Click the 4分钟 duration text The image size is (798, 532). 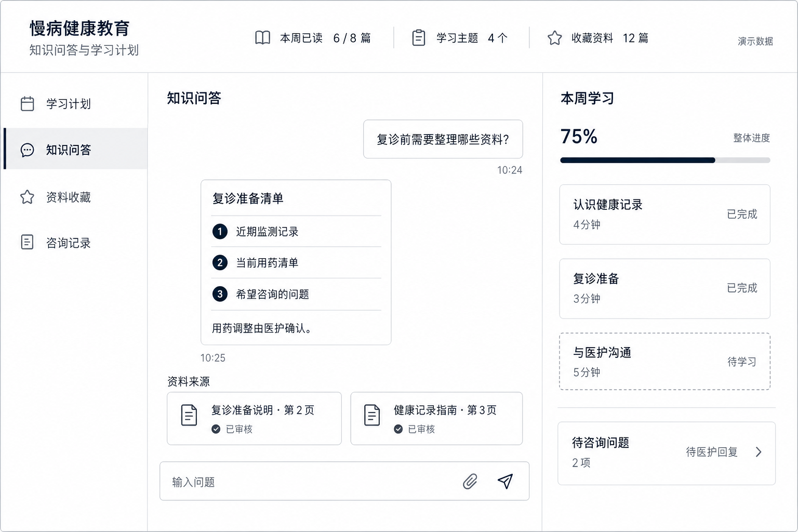[x=587, y=225]
